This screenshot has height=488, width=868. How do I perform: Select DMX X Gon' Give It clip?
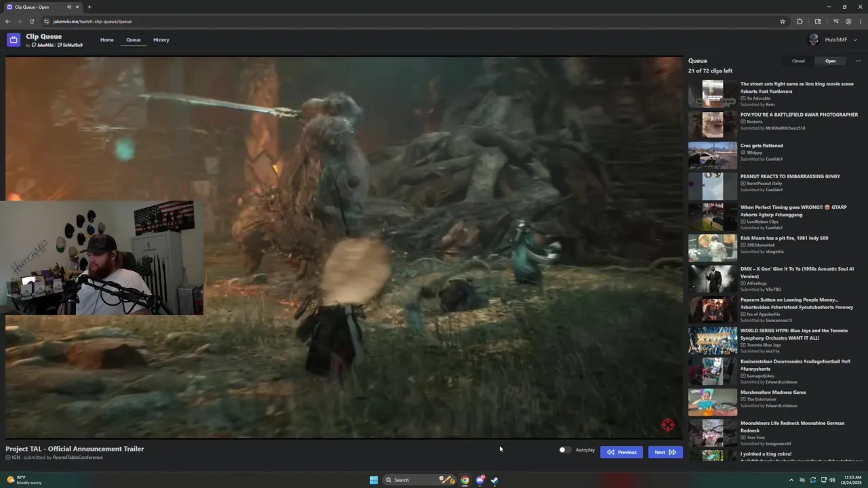click(x=773, y=279)
